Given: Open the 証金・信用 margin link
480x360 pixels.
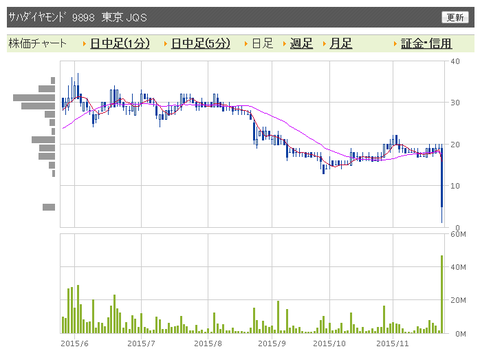Looking at the screenshot, I should (x=426, y=44).
